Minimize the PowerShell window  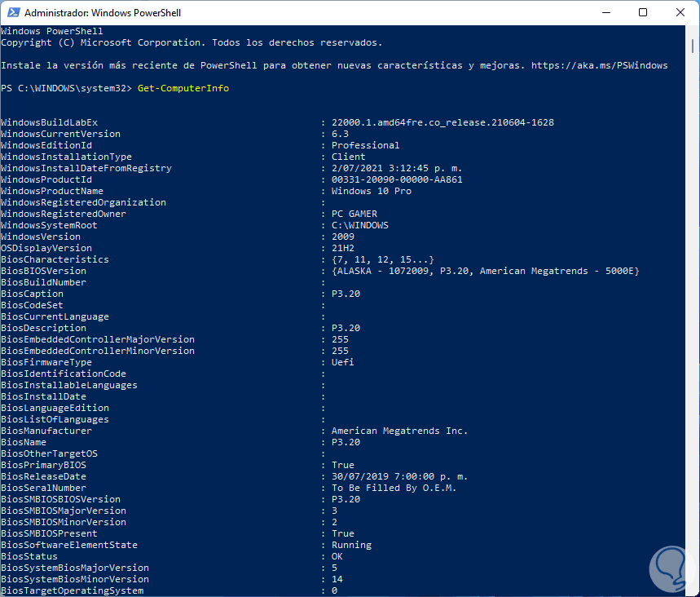coord(606,13)
